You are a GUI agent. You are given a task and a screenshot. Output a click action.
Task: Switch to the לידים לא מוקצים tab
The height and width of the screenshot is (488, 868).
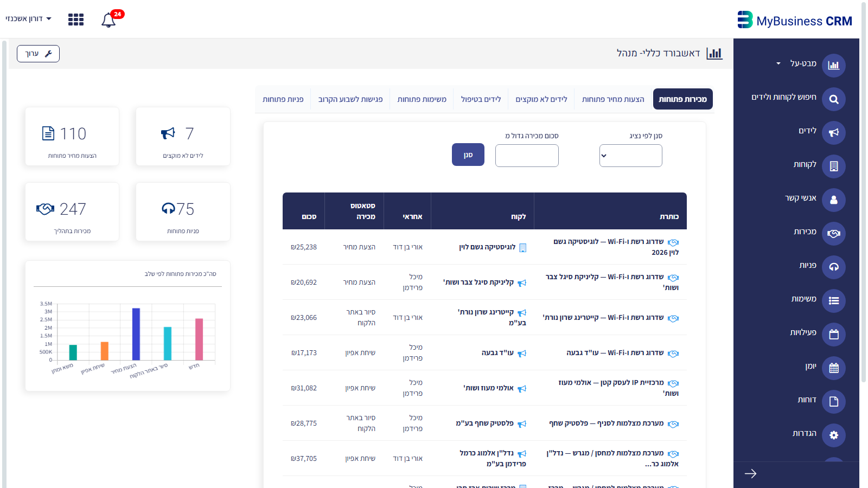(541, 99)
